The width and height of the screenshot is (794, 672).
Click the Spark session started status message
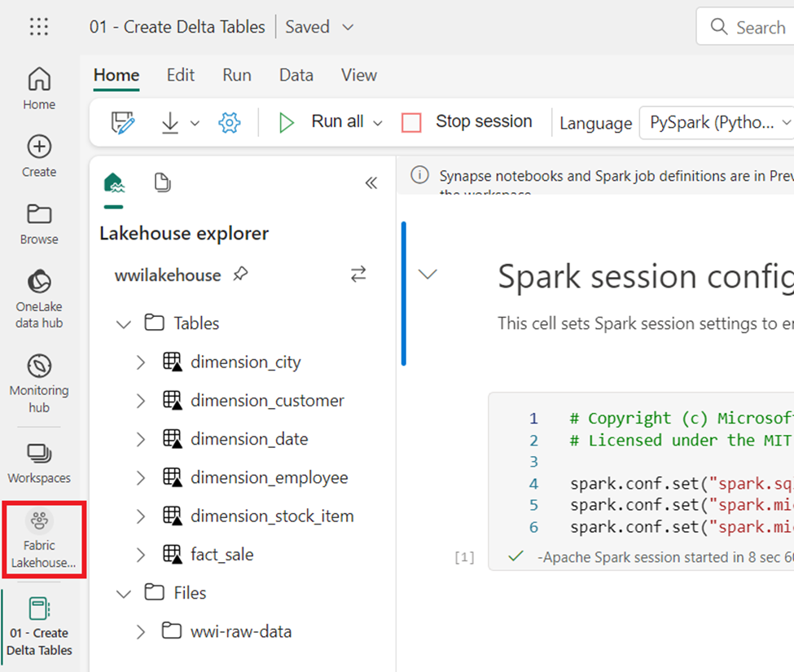(x=665, y=557)
